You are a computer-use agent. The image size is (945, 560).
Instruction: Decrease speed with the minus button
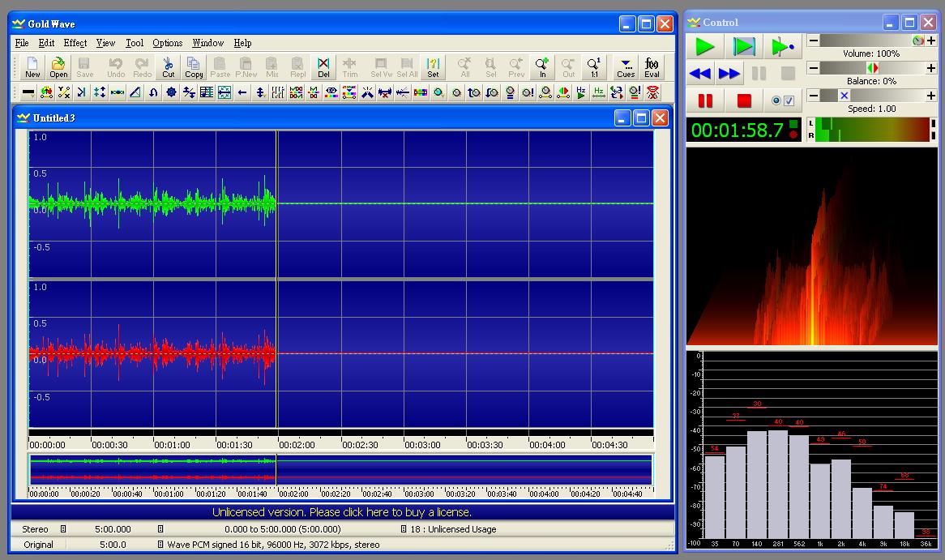[814, 96]
